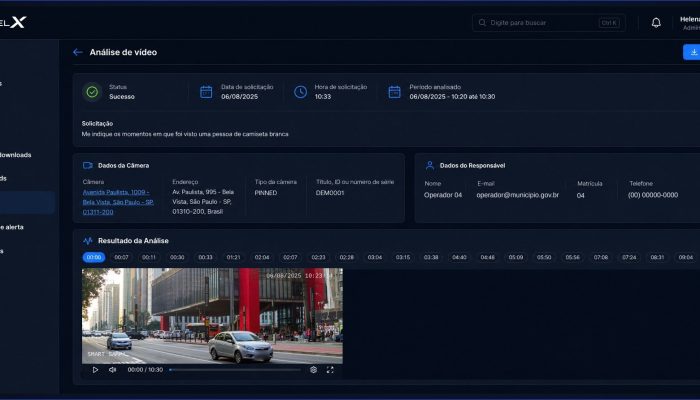Image resolution: width=700 pixels, height=400 pixels.
Task: Click the blue download button
Action: [692, 52]
